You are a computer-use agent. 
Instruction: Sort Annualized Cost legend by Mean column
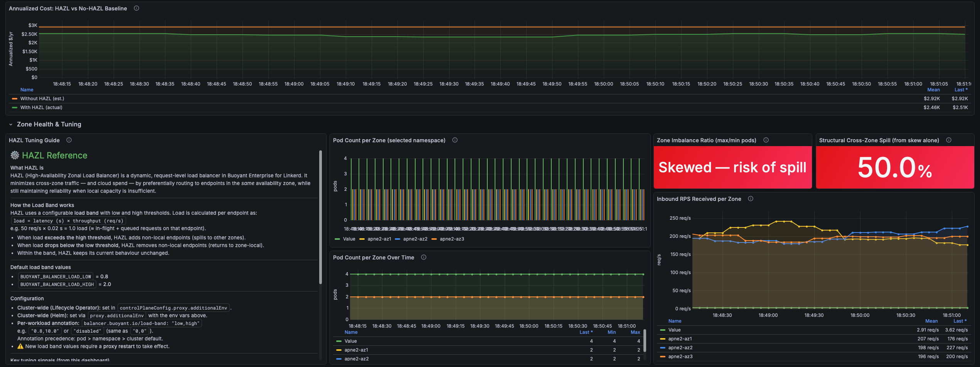(x=933, y=90)
